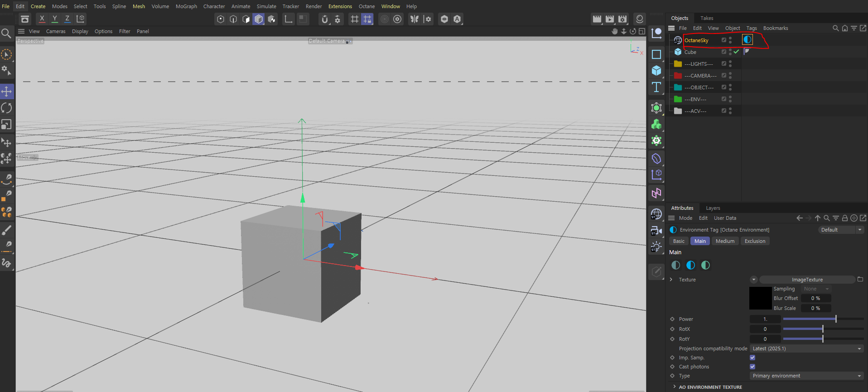Lock the Z axis
Viewport: 868px width, 392px height.
(68, 19)
